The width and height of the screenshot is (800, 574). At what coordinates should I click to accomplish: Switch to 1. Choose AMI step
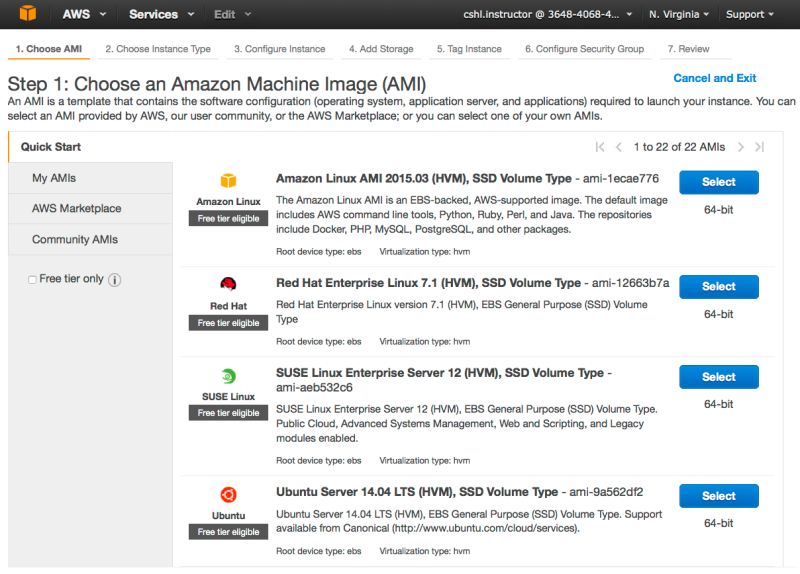click(x=48, y=49)
